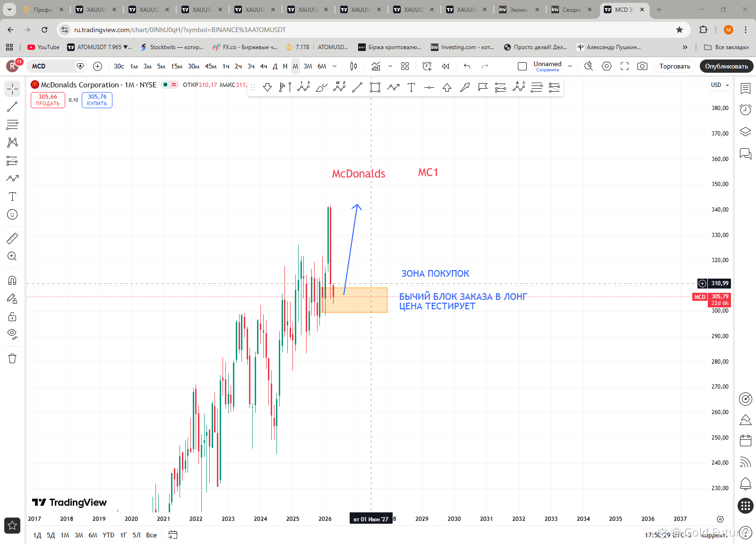This screenshot has width=756, height=544.
Task: Add symbol to compare with plus icon
Action: point(97,66)
